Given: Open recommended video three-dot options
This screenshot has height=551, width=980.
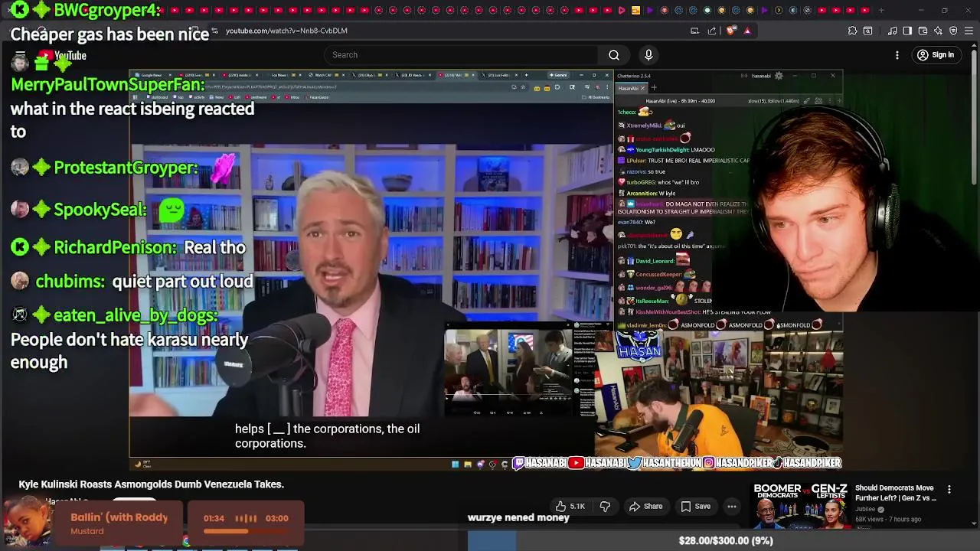Looking at the screenshot, I should 949,490.
